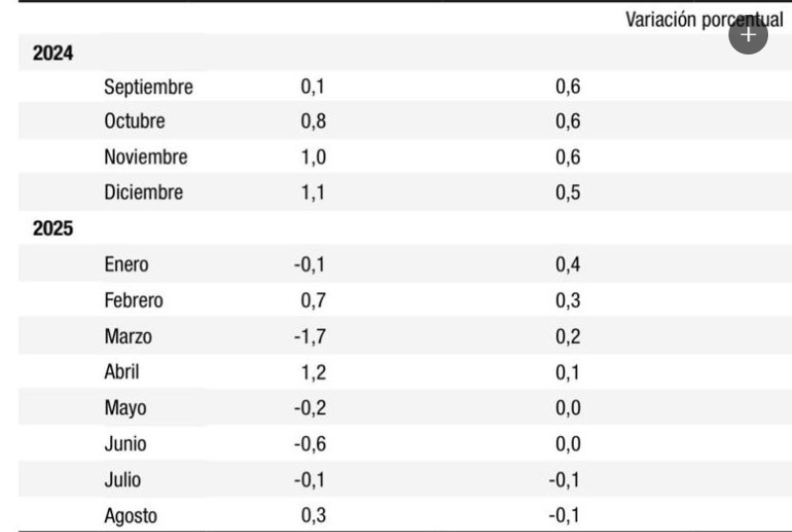Click the Octubre row label
The image size is (792, 532).
[x=135, y=122]
